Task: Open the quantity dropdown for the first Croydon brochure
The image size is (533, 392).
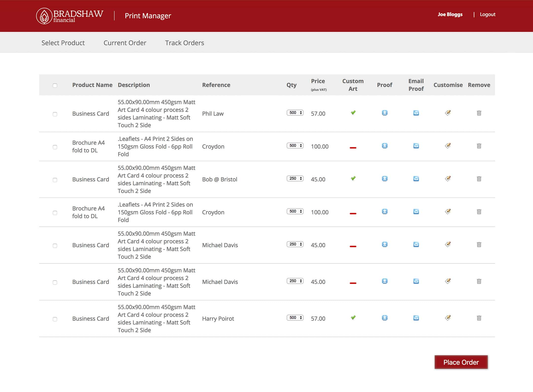Action: tap(295, 145)
